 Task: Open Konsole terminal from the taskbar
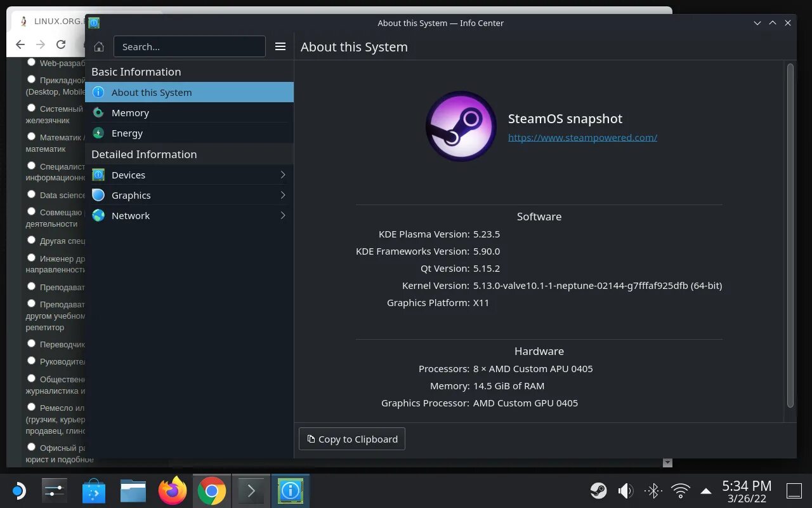[x=251, y=490]
